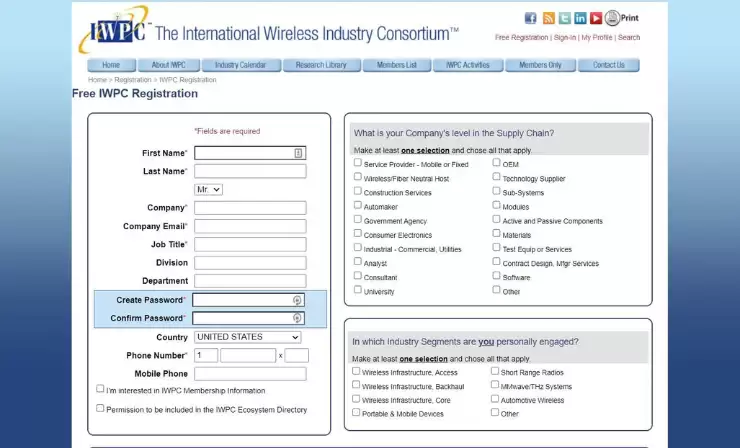
Task: Open the Home menu tab
Action: (111, 65)
